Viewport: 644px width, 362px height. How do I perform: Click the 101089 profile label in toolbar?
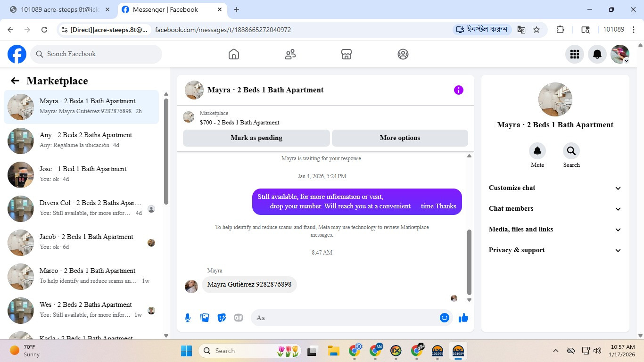[614, 29]
